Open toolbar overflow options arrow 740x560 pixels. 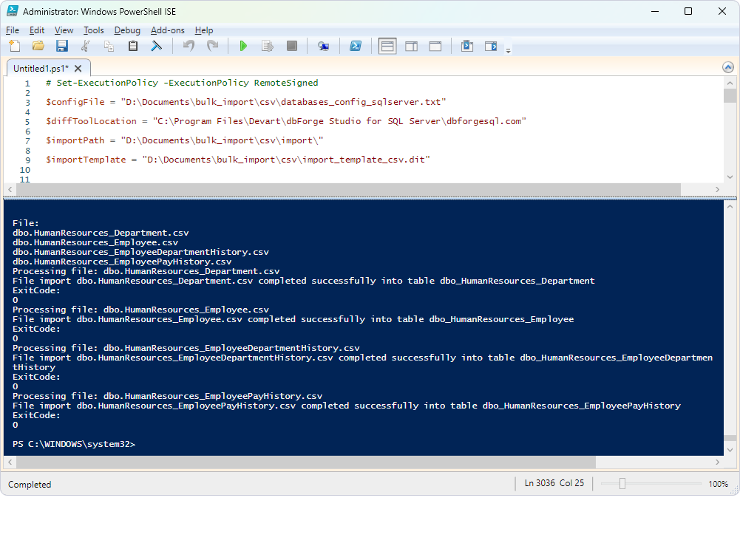[x=509, y=50]
